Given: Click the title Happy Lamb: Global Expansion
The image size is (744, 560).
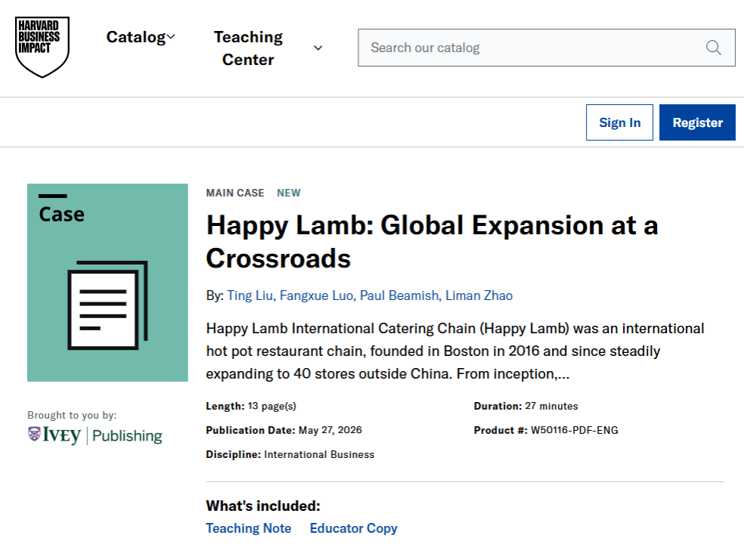Looking at the screenshot, I should (x=432, y=241).
